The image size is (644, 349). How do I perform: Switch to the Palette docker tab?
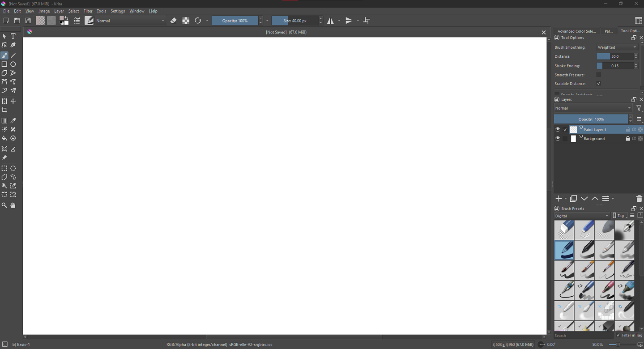609,31
